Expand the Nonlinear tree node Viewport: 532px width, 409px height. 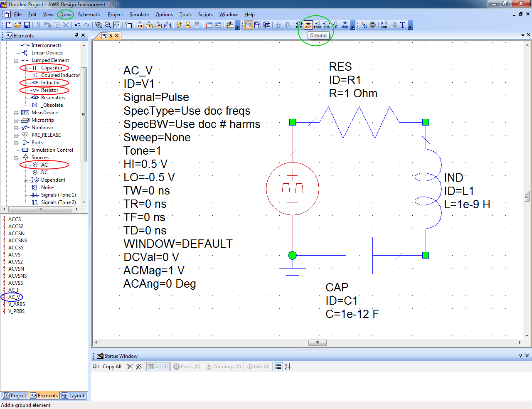16,128
